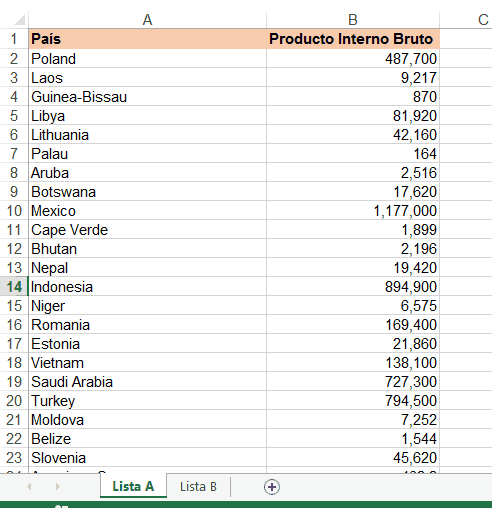Select the Niger cell
Image resolution: width=492 pixels, height=508 pixels.
(147, 306)
